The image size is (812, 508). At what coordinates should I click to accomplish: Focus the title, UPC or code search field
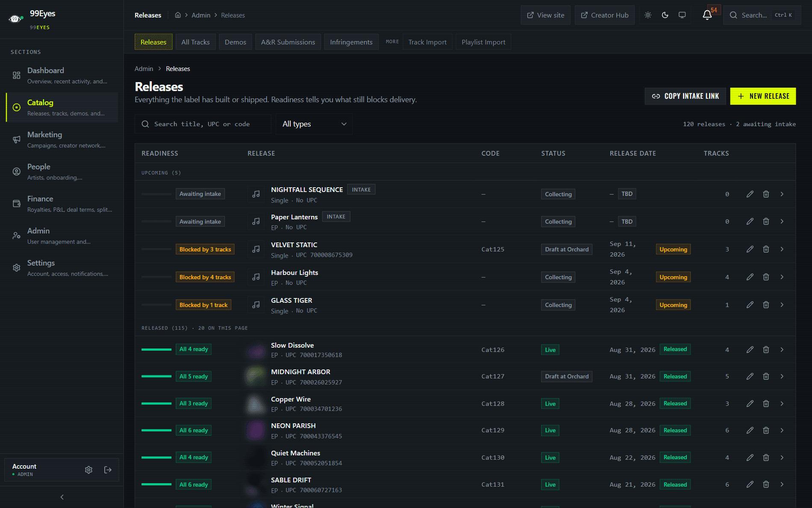[x=203, y=124]
